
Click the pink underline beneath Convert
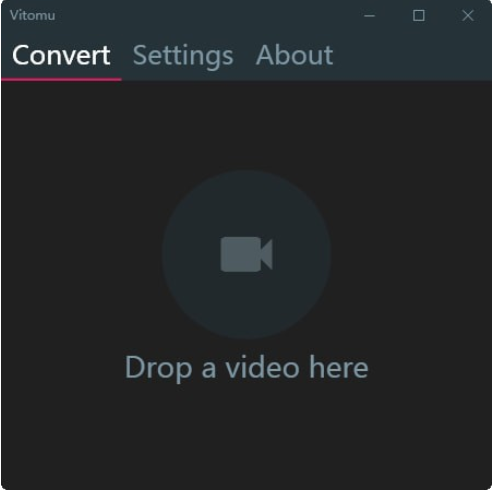click(x=61, y=79)
